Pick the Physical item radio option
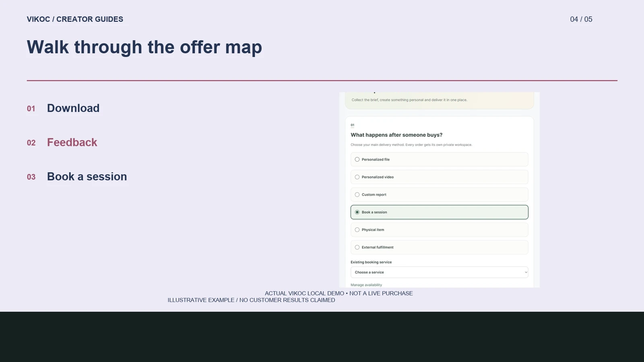This screenshot has width=644, height=362. pyautogui.click(x=439, y=230)
